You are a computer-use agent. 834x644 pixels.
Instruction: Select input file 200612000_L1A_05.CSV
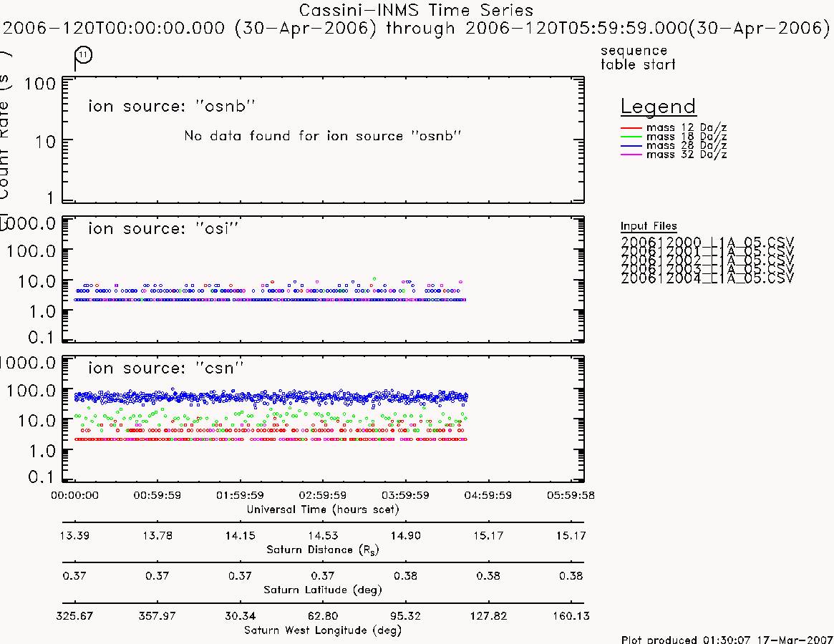coord(707,242)
